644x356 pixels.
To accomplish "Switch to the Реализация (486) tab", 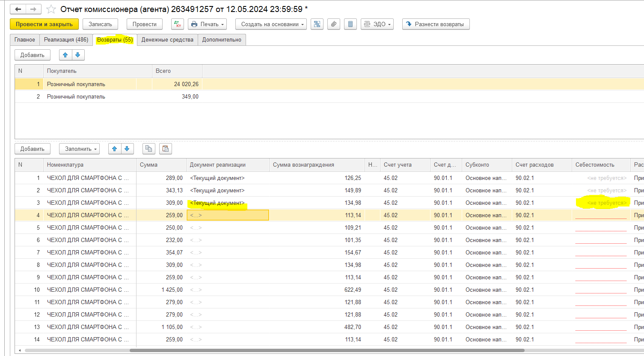I will (x=66, y=40).
